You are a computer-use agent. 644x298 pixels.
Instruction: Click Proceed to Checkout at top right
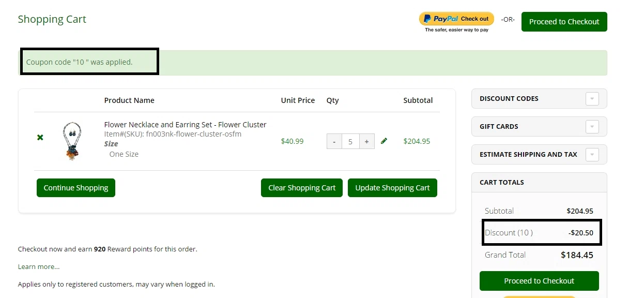coord(564,22)
